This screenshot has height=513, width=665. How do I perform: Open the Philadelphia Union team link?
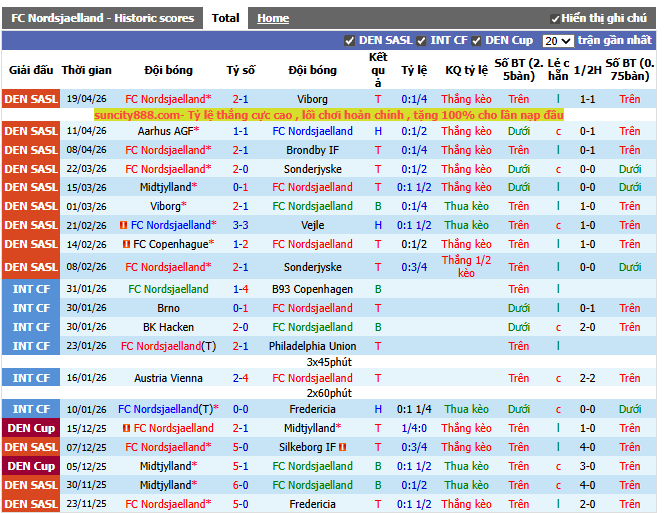pyautogui.click(x=312, y=346)
